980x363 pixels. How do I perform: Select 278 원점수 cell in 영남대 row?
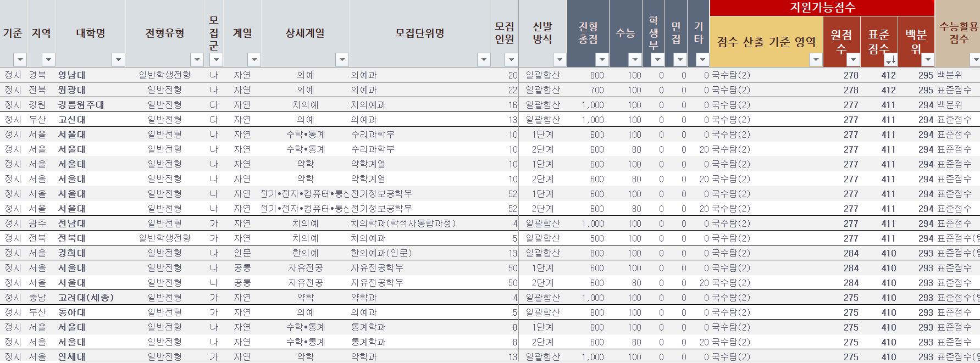841,75
